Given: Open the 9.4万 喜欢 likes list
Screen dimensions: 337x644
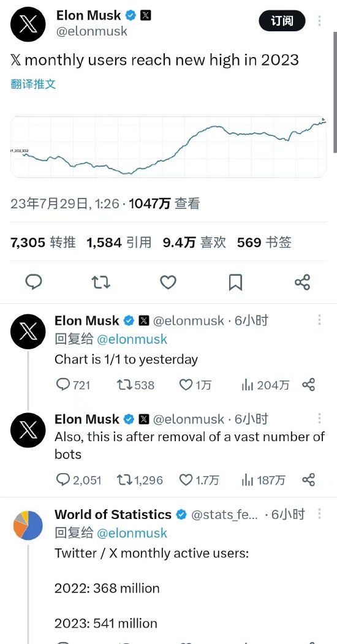Looking at the screenshot, I should 194,242.
